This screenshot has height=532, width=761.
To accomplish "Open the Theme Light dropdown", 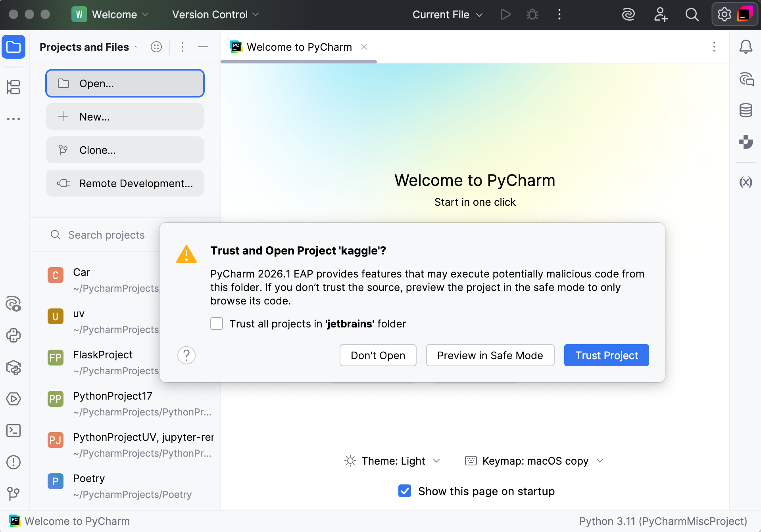I will tap(393, 461).
